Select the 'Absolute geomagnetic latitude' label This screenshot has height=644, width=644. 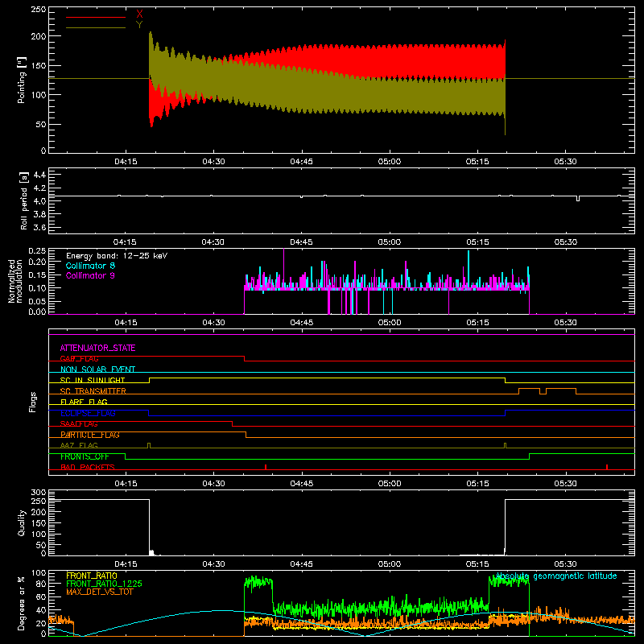click(556, 576)
